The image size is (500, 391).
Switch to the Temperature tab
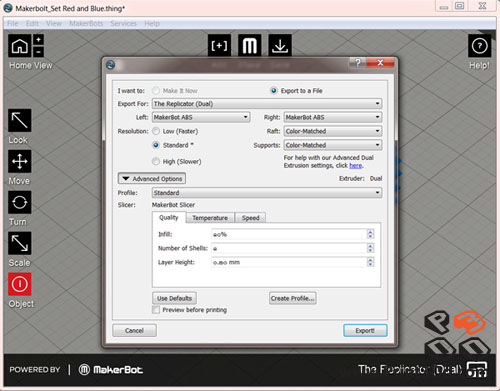pyautogui.click(x=210, y=218)
